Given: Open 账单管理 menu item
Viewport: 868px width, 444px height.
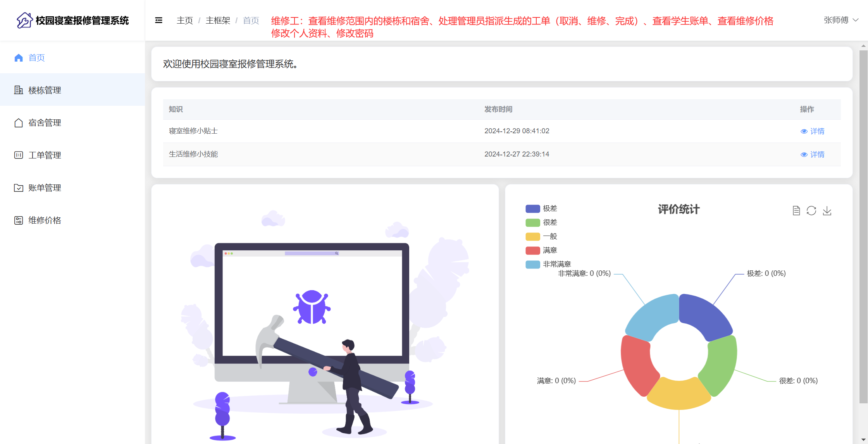Looking at the screenshot, I should tap(45, 188).
